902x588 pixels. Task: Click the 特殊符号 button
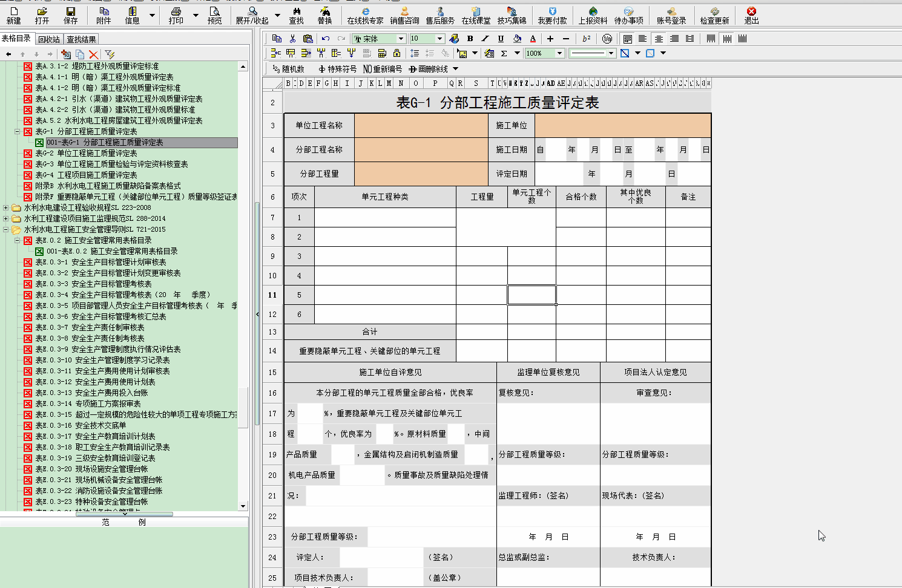337,69
